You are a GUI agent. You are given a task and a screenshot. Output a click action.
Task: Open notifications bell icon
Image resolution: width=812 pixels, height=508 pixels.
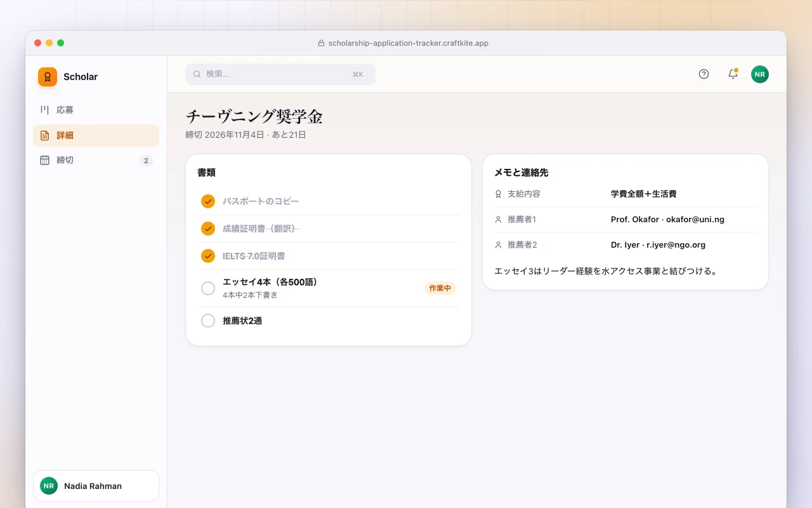(733, 74)
